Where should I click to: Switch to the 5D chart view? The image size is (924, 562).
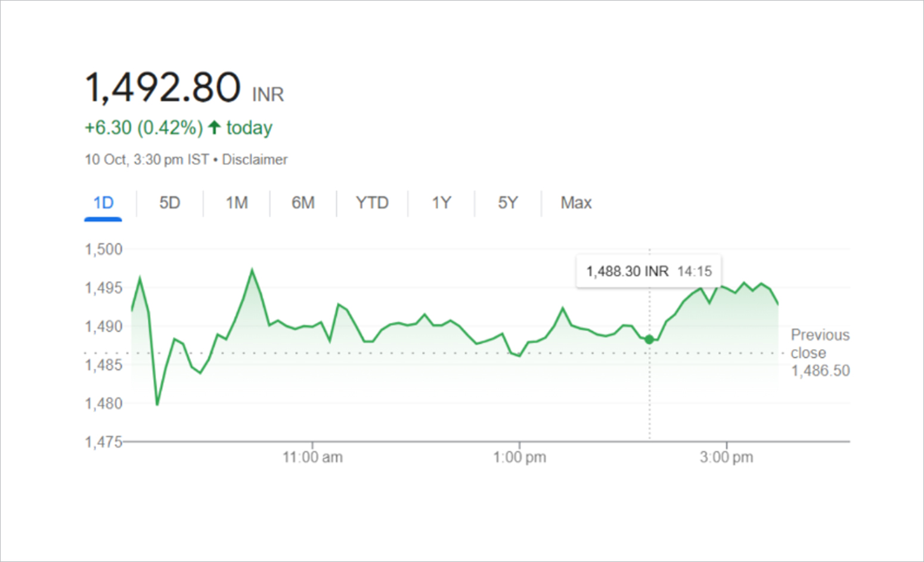point(169,203)
